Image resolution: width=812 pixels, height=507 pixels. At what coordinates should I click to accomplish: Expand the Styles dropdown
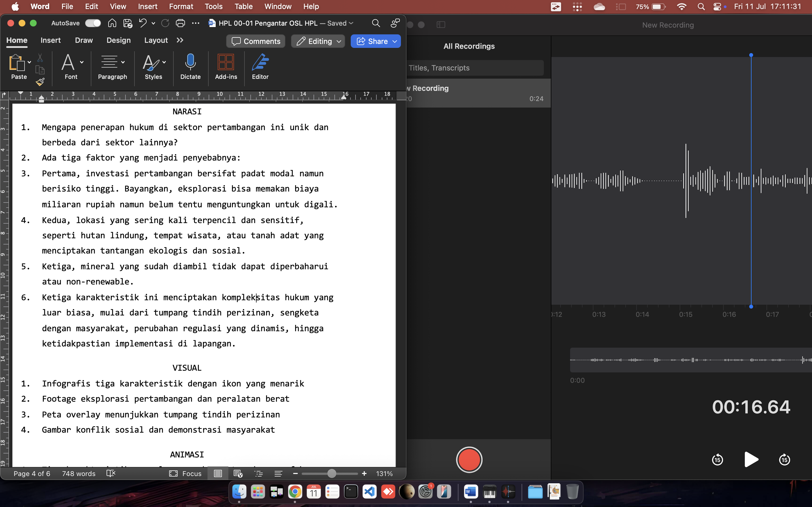point(164,62)
